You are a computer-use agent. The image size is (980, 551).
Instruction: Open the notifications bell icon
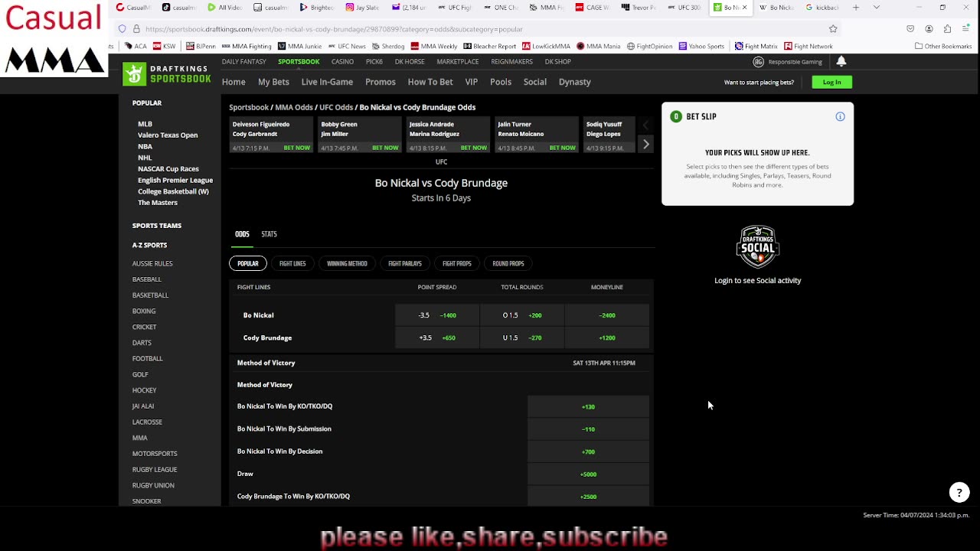coord(841,61)
